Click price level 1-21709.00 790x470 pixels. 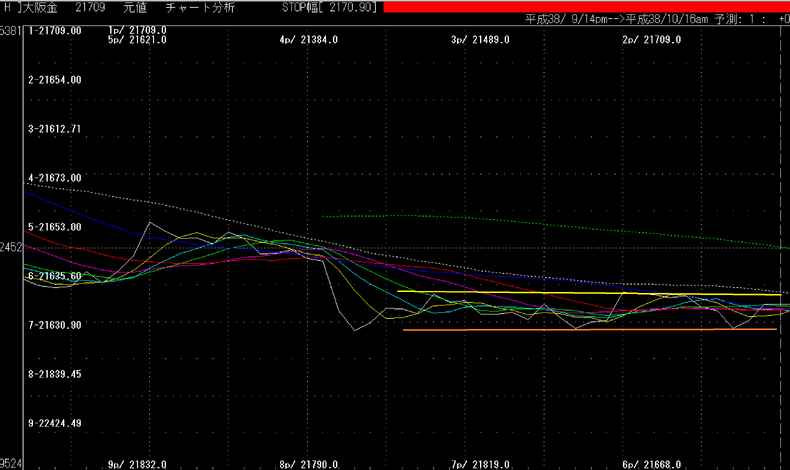[x=55, y=31]
